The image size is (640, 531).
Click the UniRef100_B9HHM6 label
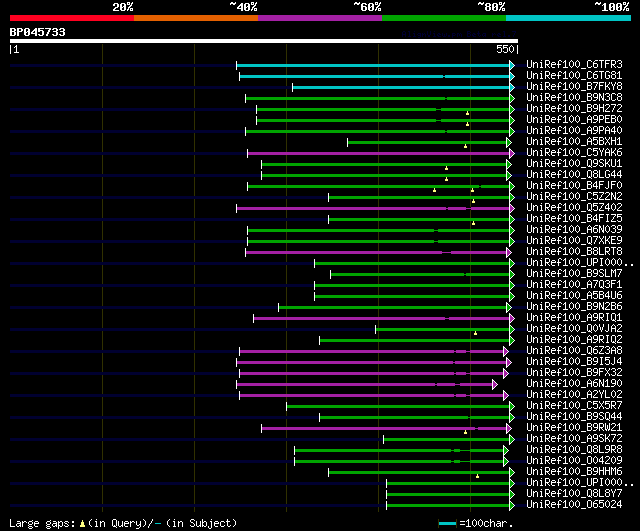click(574, 472)
